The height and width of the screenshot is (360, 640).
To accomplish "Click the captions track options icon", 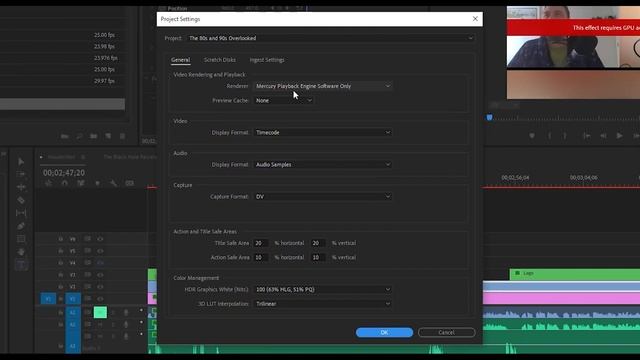I will click(x=129, y=183).
